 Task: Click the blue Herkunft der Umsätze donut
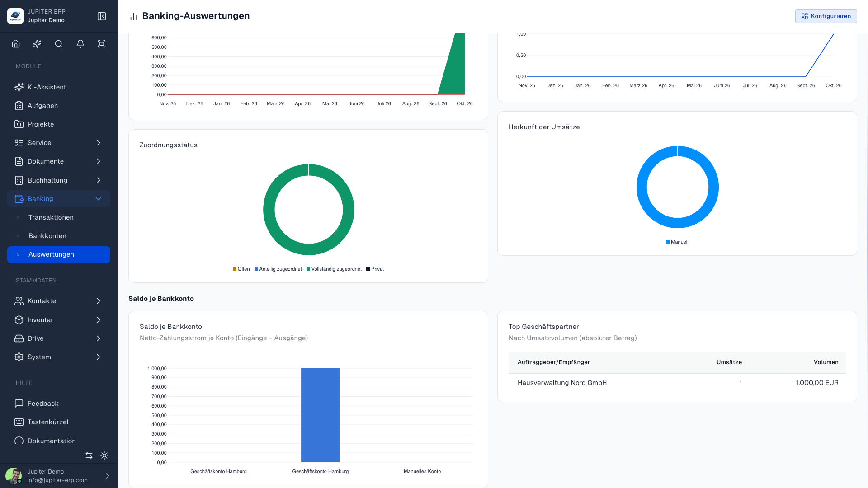[x=678, y=223]
